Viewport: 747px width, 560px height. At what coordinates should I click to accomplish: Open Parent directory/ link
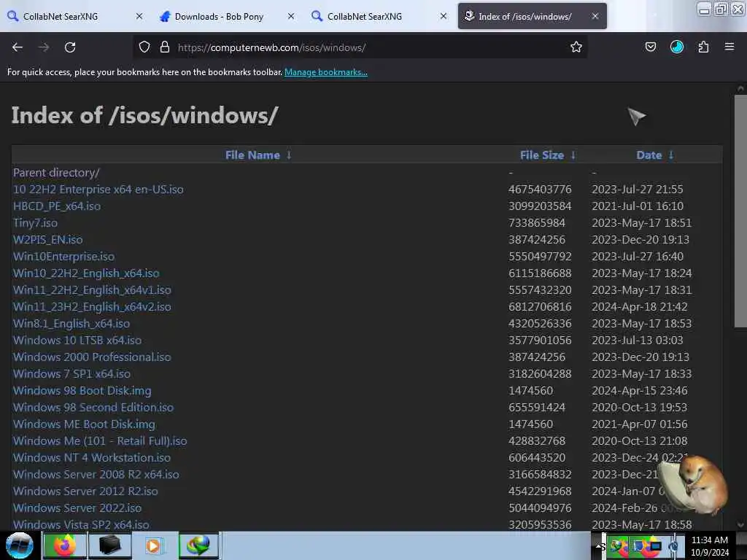tap(56, 173)
